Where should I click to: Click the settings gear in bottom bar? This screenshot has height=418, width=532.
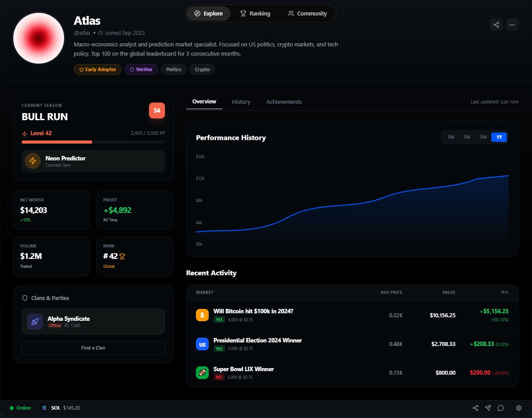519,408
